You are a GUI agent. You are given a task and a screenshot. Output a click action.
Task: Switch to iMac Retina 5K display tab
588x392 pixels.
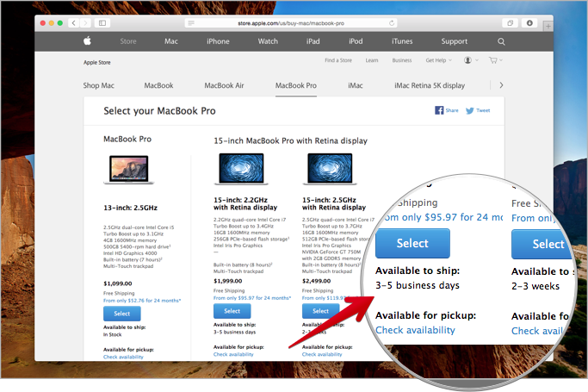[430, 85]
